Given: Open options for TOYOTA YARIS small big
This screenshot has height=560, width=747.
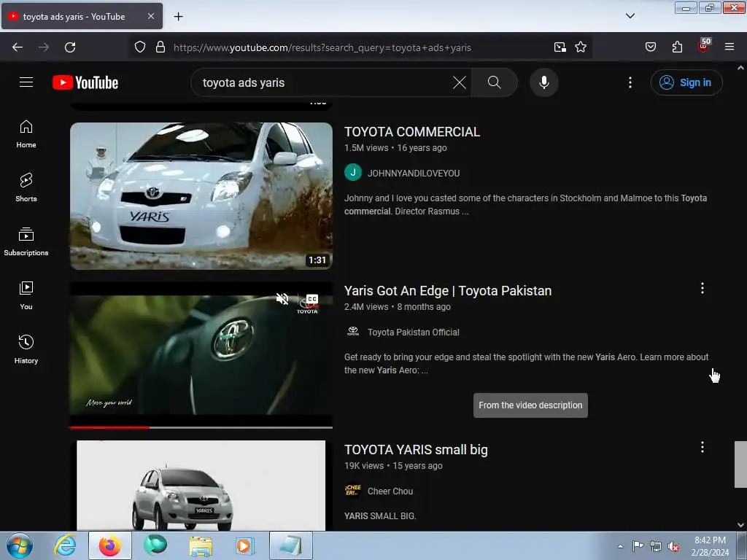Looking at the screenshot, I should tap(703, 447).
